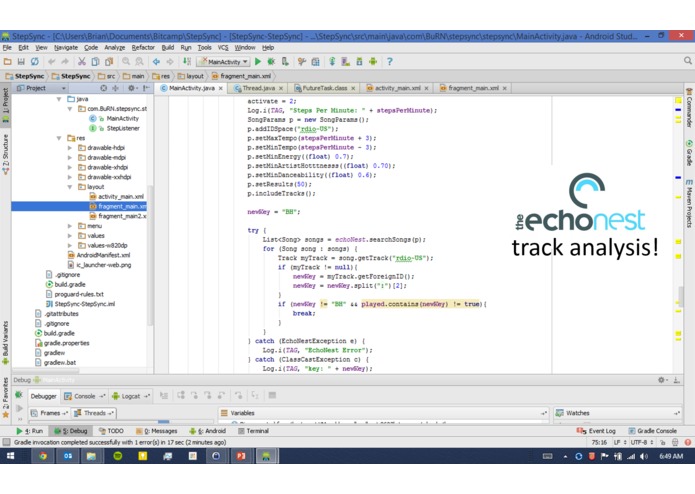This screenshot has width=695, height=494.
Task: Expand the drawable-hdpi folder
Action: point(70,148)
